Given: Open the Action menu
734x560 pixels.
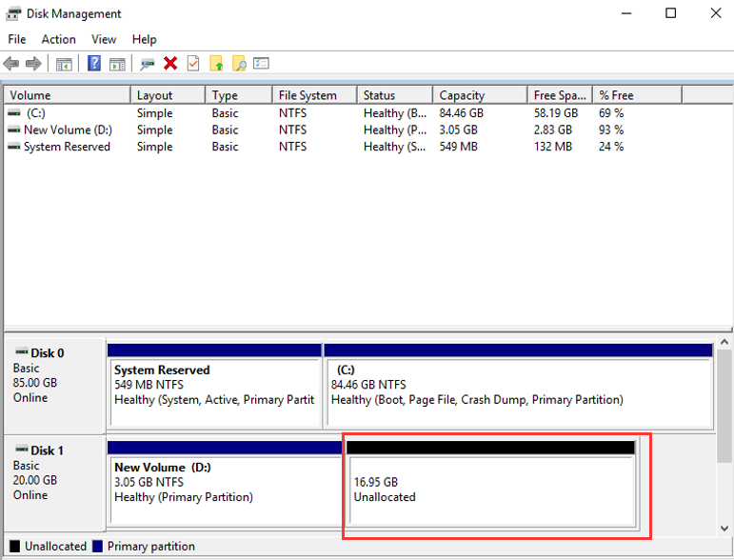Looking at the screenshot, I should click(58, 39).
